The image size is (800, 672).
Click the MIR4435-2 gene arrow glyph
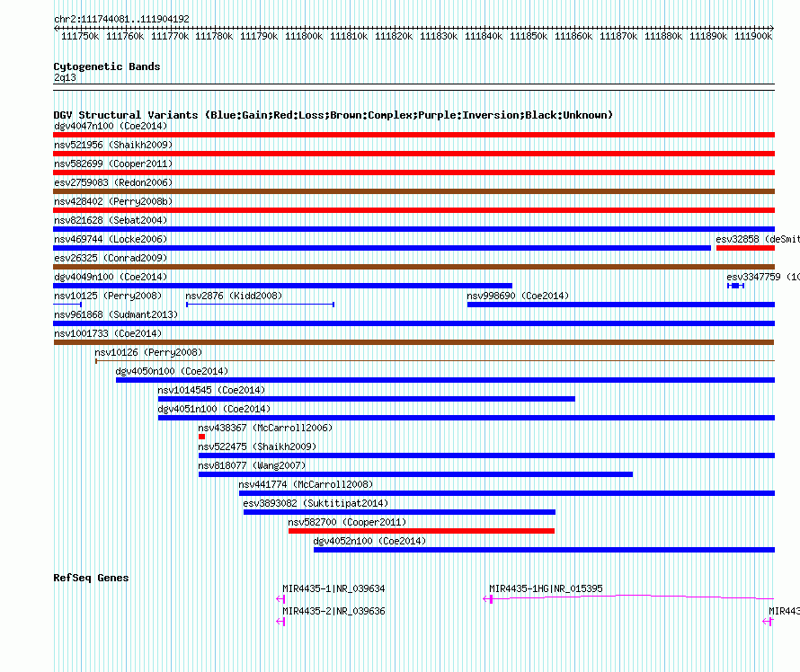point(280,622)
